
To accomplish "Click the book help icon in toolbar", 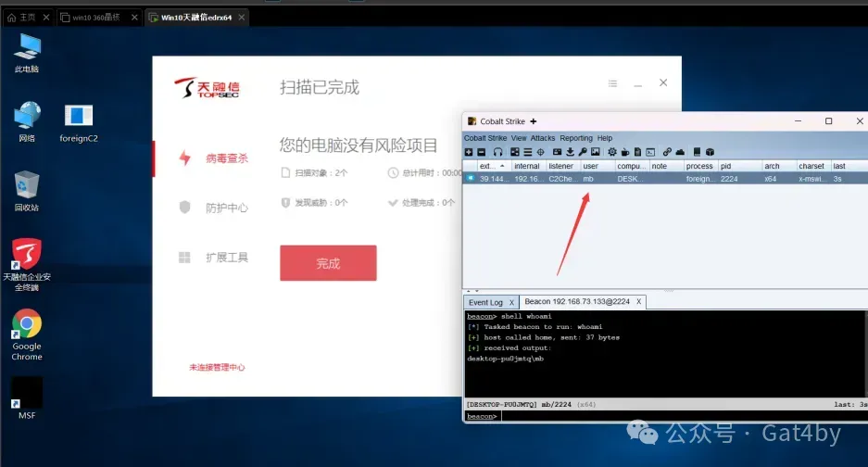I will click(697, 152).
